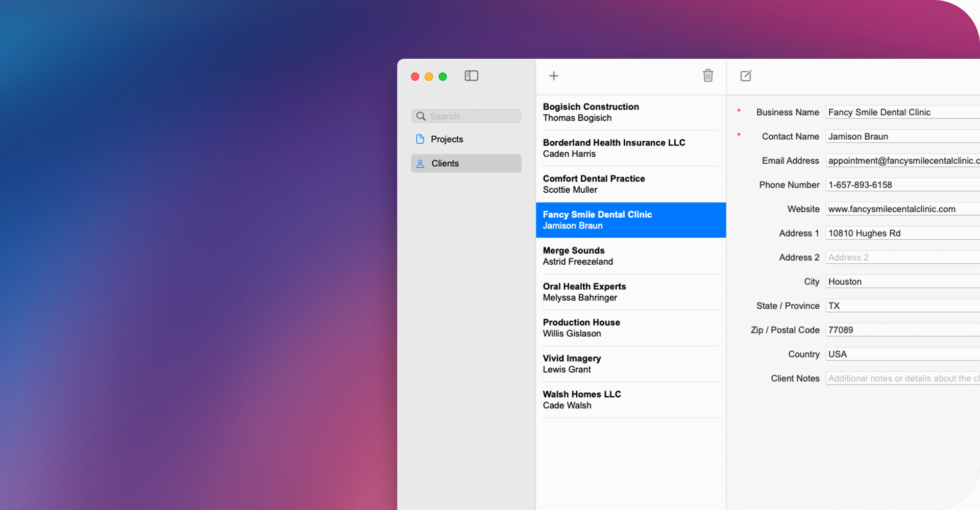Toggle the sidebar visibility icon

(471, 75)
